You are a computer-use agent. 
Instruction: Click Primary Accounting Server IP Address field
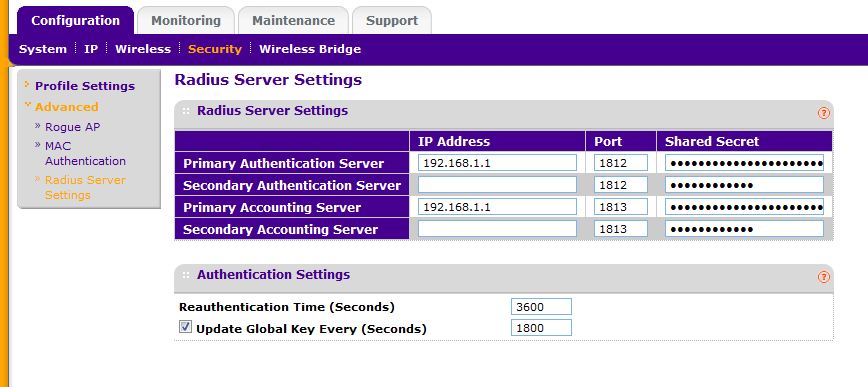tap(497, 207)
